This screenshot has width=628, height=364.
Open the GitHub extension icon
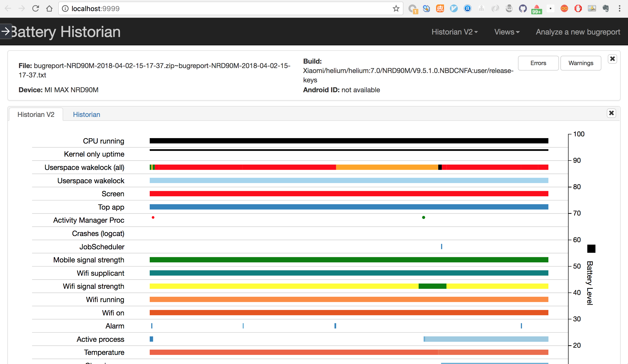point(523,8)
